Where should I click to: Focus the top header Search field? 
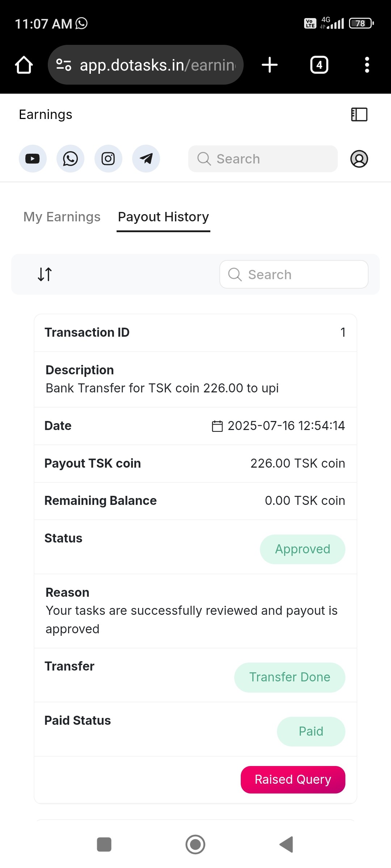[263, 159]
